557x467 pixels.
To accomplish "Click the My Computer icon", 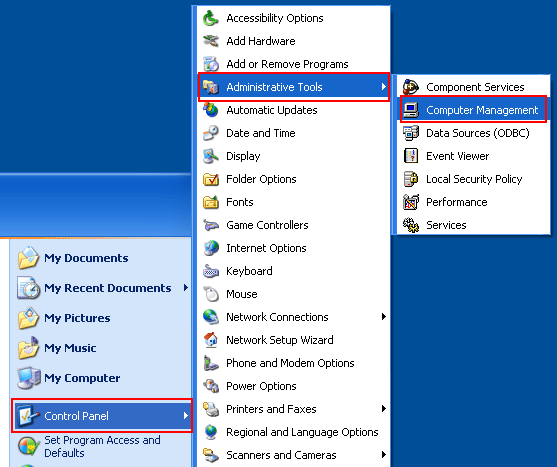I will click(28, 378).
